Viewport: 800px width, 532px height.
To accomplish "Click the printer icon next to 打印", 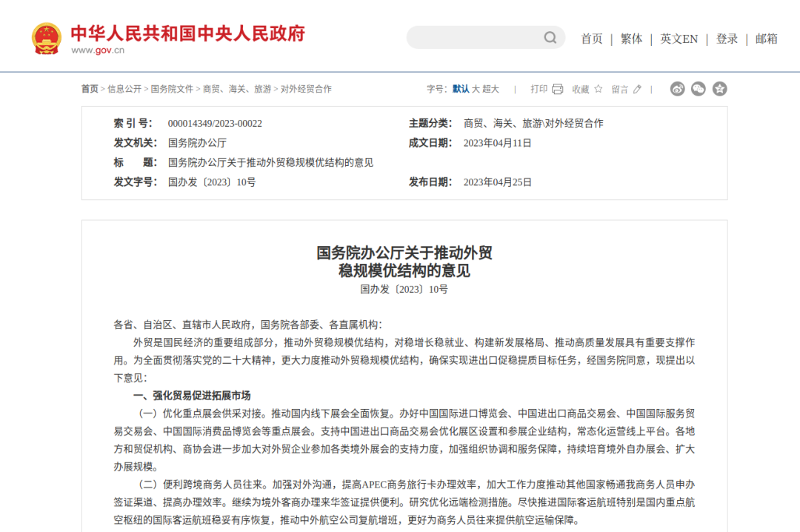I will 557,89.
